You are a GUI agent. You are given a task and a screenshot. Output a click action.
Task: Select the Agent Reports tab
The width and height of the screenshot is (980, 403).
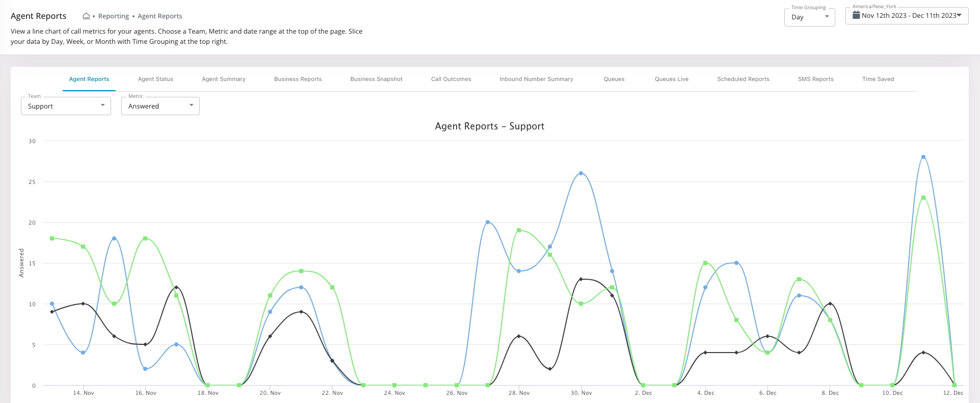click(89, 79)
